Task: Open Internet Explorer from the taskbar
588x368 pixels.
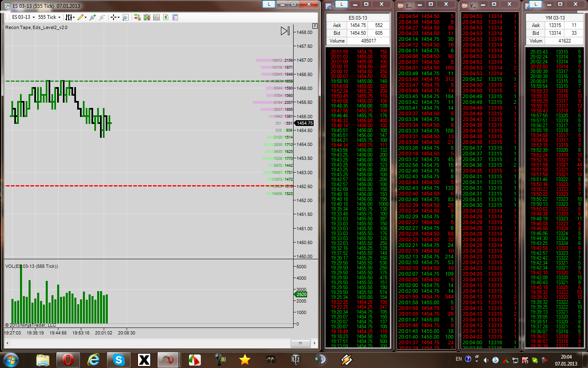Action: click(94, 360)
